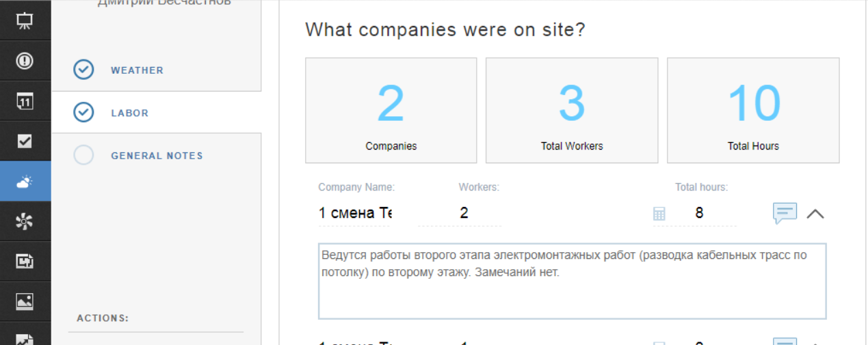Screen dimensions: 868x345
Task: Mark General Notes circle as complete
Action: pos(83,155)
